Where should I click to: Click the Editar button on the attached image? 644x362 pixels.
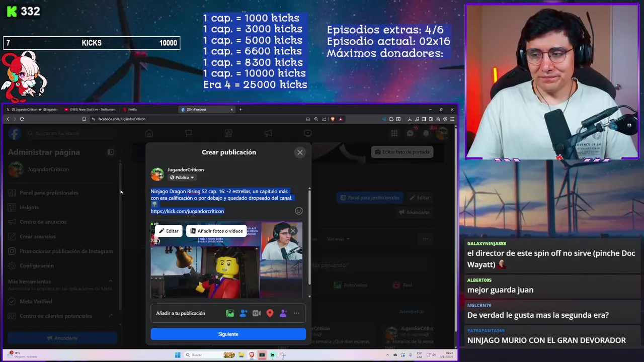point(169,231)
